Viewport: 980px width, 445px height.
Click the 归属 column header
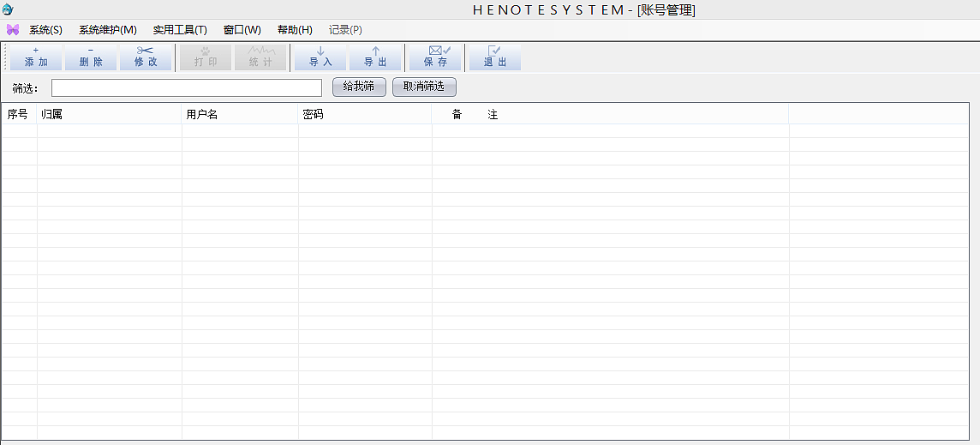tap(110, 114)
